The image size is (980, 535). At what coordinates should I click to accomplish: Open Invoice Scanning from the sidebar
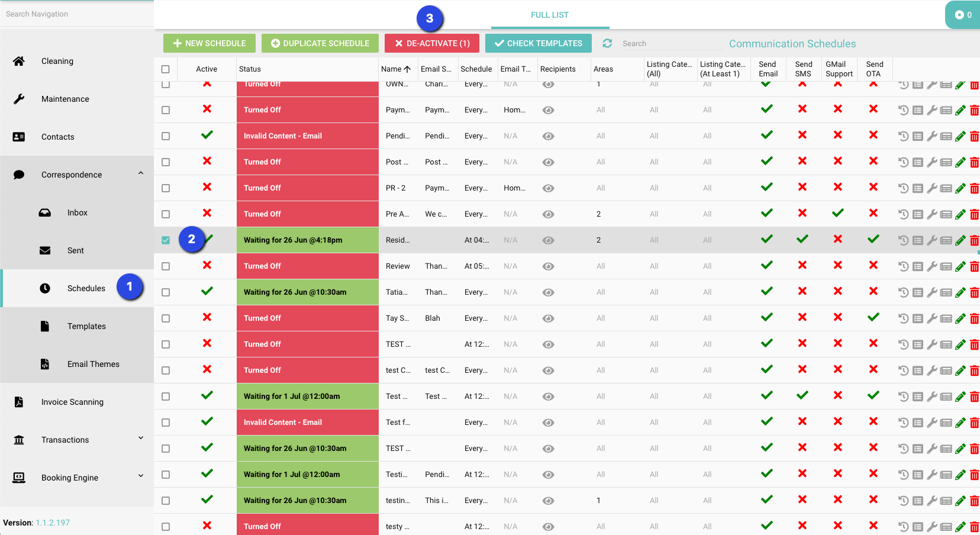click(x=72, y=402)
